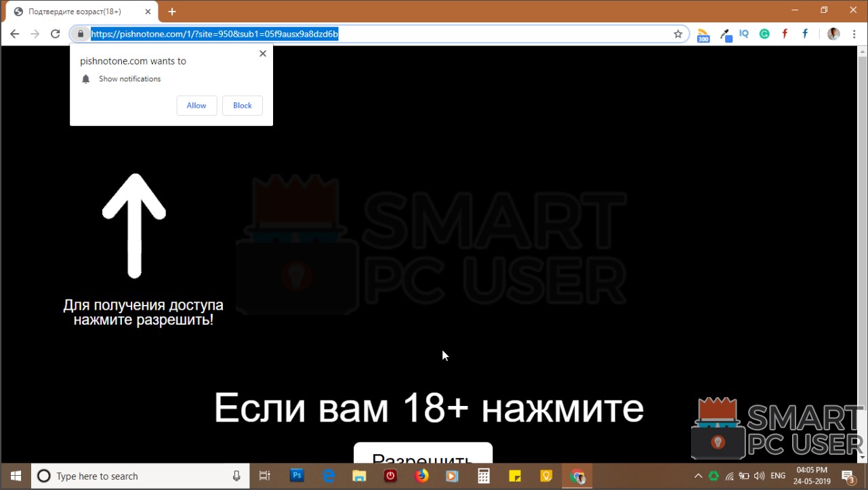Dismiss the permission popup with its X
The image size is (868, 490).
[x=262, y=53]
